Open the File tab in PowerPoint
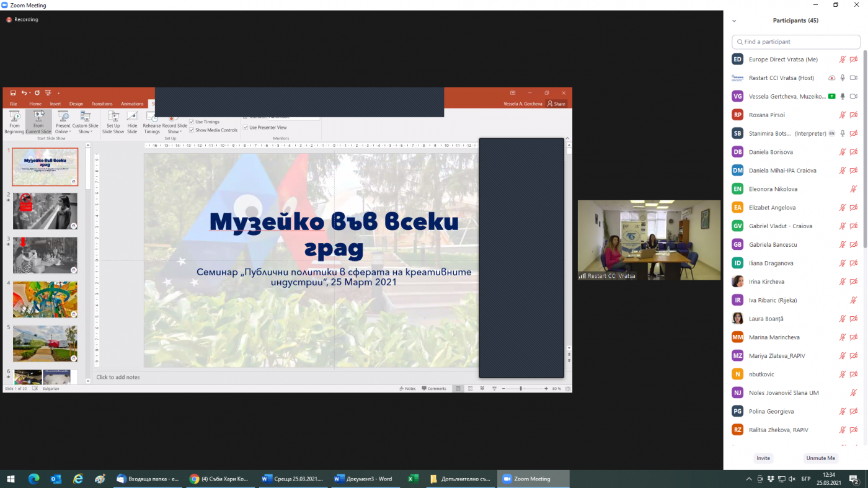This screenshot has height=488, width=868. coord(13,104)
